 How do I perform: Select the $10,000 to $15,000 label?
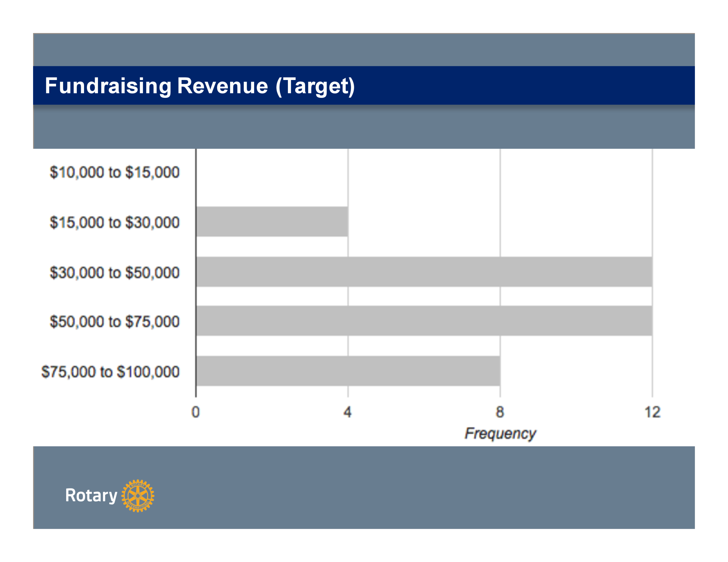point(115,172)
